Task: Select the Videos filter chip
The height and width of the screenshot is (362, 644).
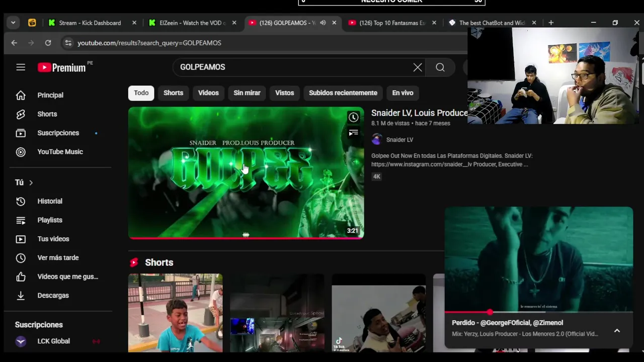Action: [x=208, y=93]
